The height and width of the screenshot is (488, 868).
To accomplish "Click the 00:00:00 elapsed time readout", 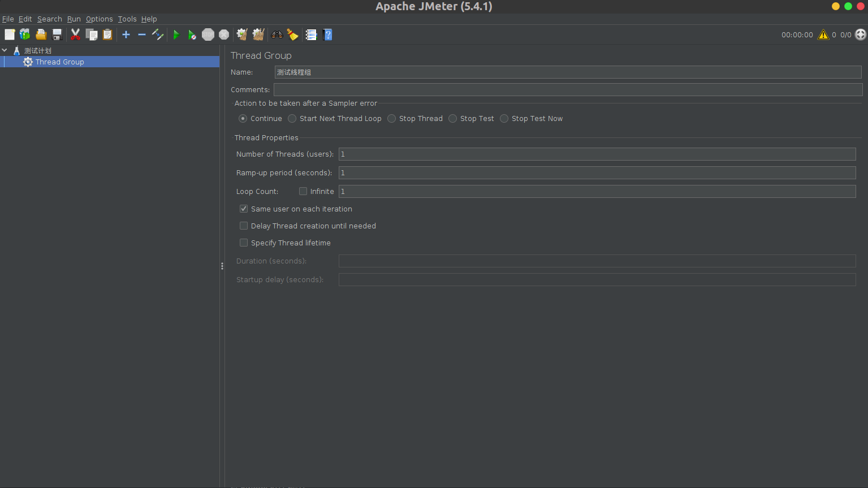I will pos(797,34).
